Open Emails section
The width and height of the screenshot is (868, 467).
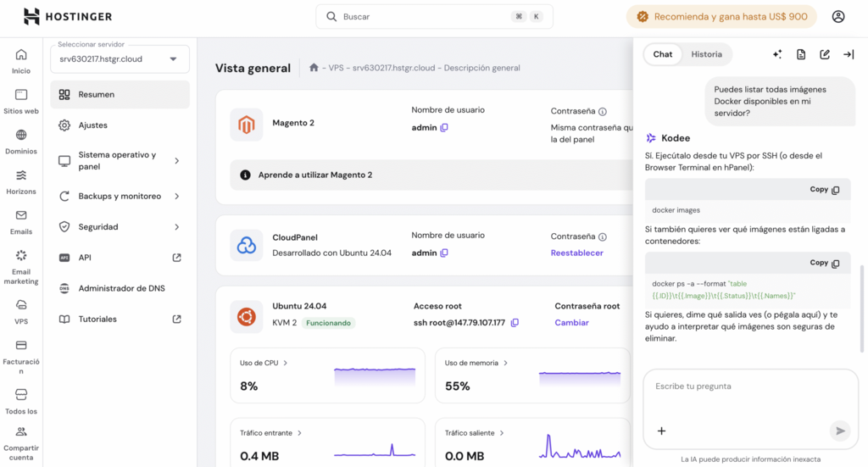(x=21, y=222)
